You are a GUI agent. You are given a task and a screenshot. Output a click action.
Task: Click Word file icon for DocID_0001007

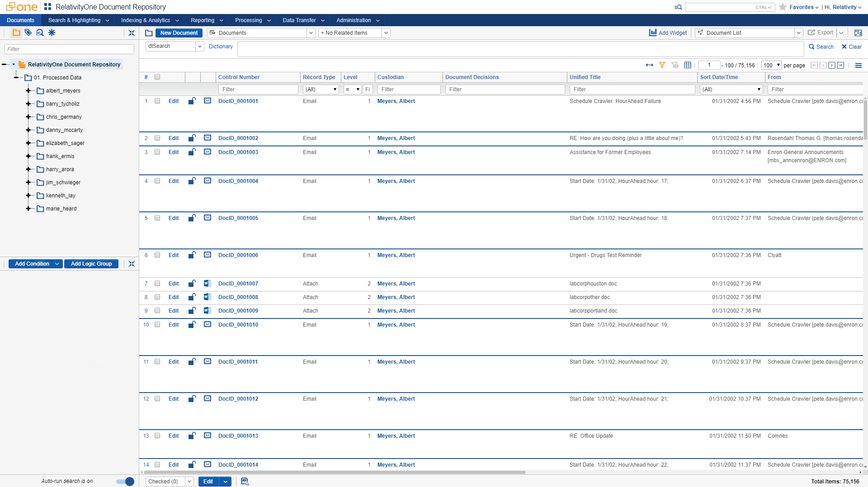pos(208,283)
